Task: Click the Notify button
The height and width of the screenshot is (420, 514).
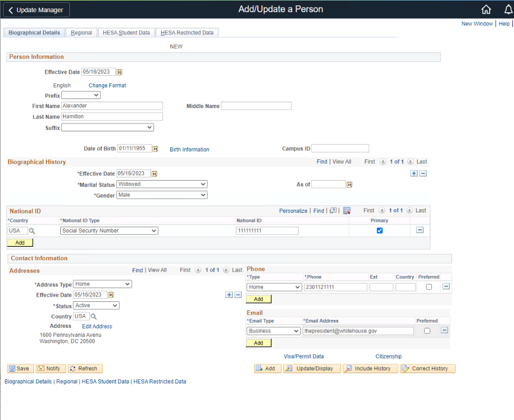Action: 51,369
